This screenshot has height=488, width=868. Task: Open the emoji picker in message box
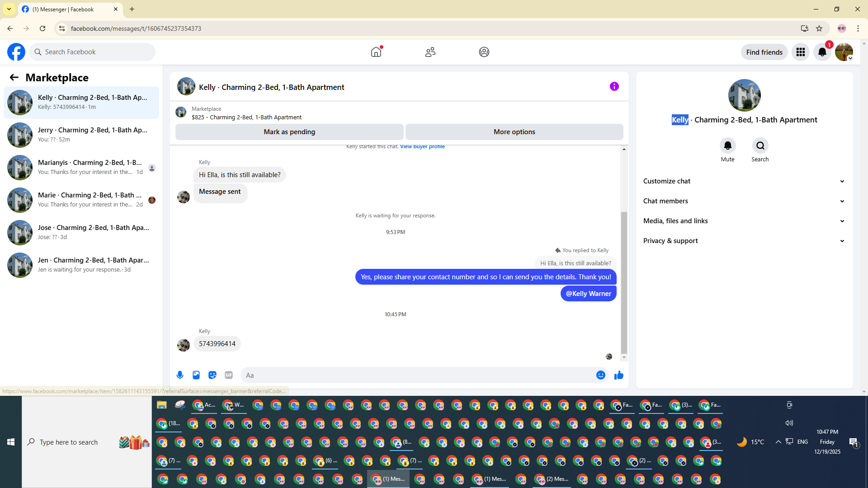[x=600, y=375]
